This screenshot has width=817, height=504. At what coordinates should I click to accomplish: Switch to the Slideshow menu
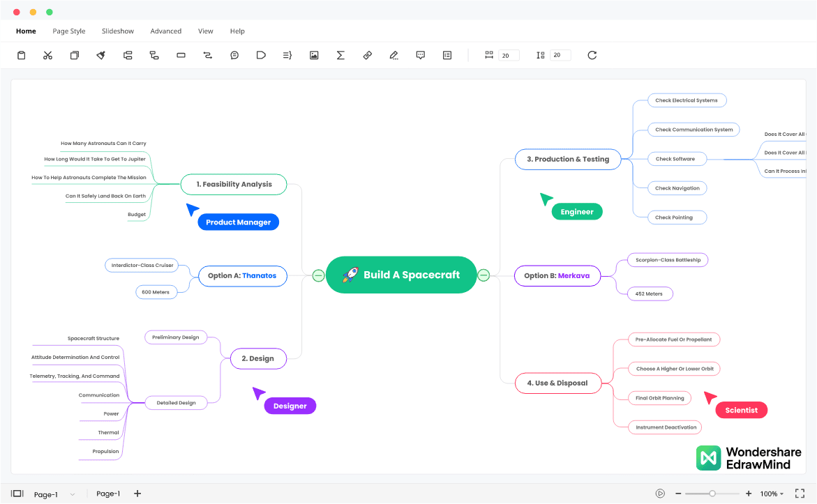[118, 31]
